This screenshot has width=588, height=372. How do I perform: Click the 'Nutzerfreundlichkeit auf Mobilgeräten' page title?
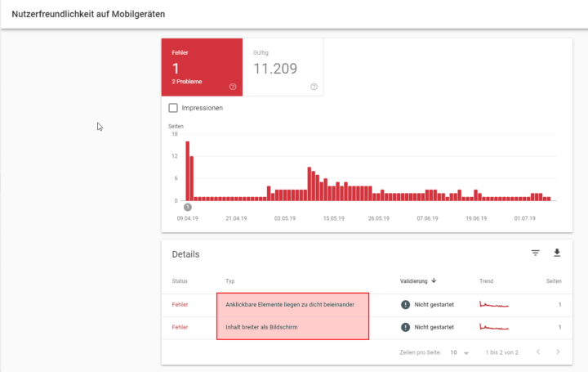[x=88, y=14]
